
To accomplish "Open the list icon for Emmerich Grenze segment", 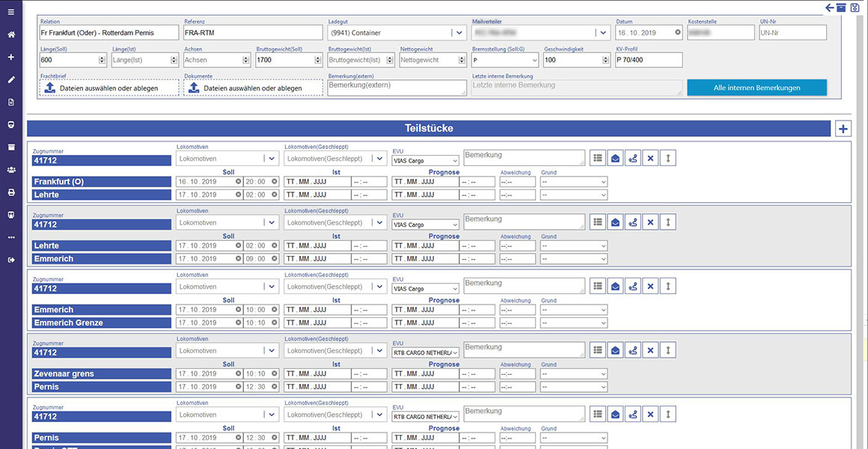I will pyautogui.click(x=597, y=286).
